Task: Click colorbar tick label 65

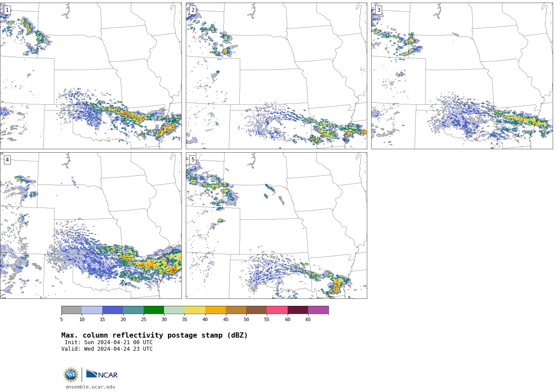Action: click(x=308, y=320)
